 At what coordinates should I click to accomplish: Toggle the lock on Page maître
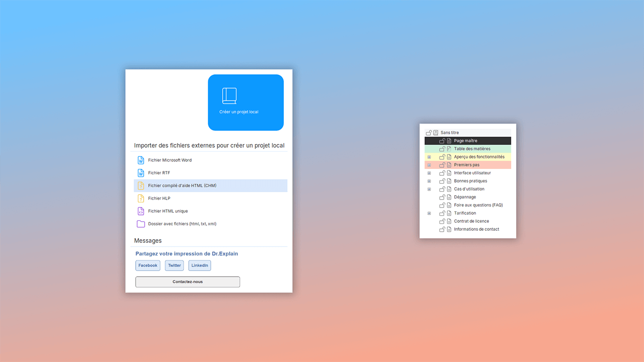[442, 141]
